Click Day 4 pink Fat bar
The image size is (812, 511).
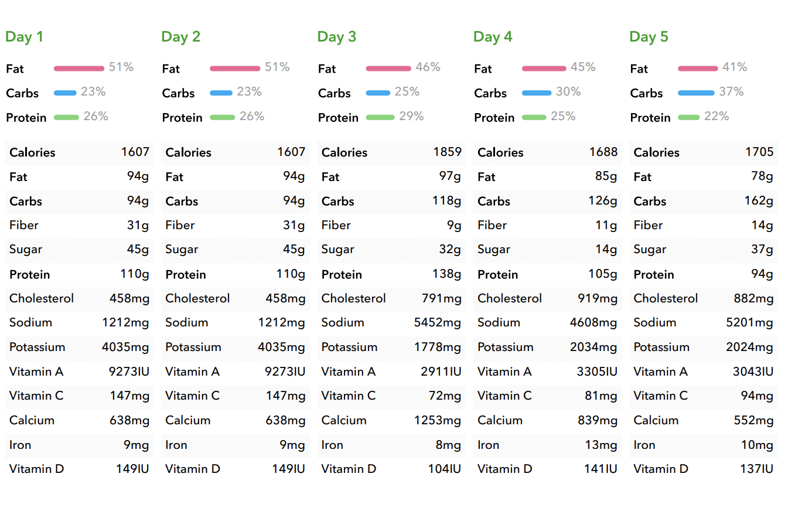pos(544,69)
